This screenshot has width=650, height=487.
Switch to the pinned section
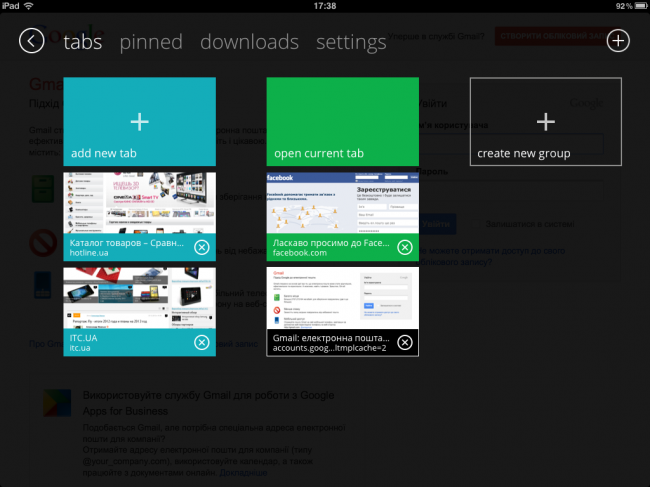[151, 42]
